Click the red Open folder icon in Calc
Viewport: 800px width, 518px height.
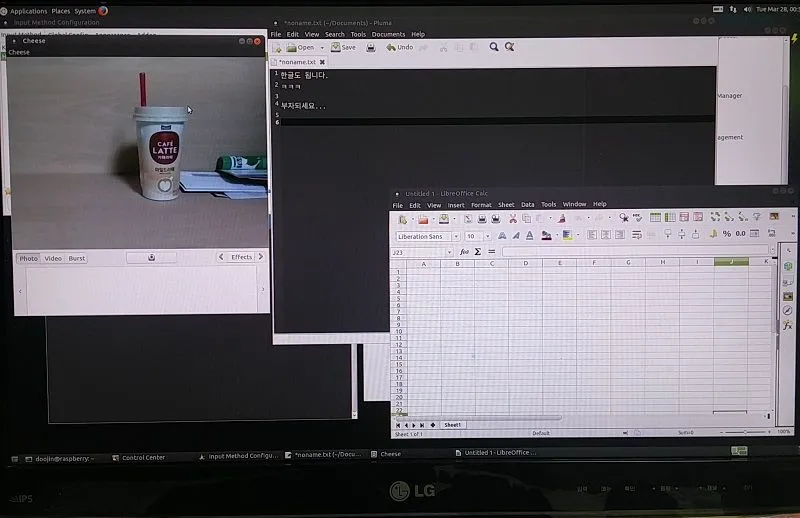click(423, 219)
